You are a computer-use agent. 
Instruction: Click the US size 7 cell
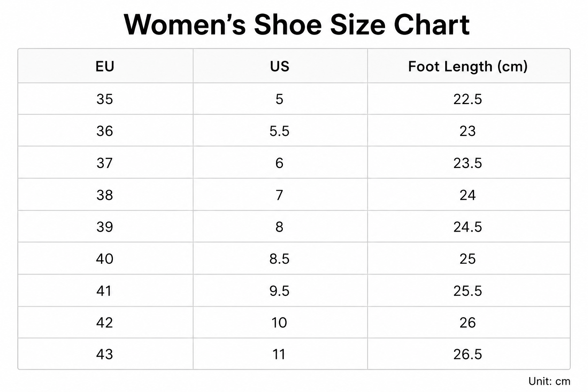click(x=280, y=195)
